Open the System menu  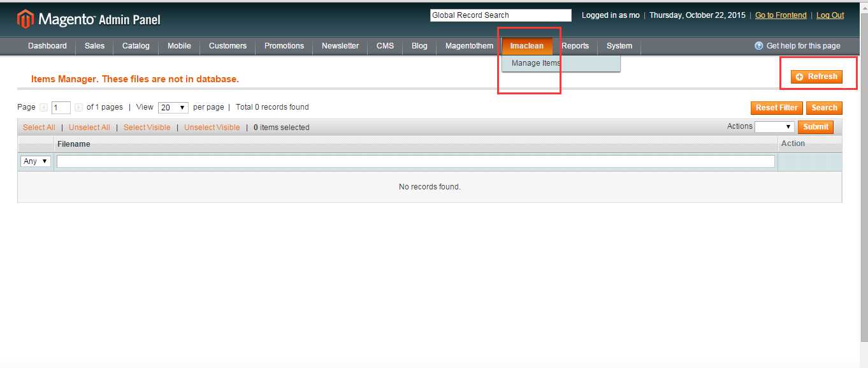[619, 46]
